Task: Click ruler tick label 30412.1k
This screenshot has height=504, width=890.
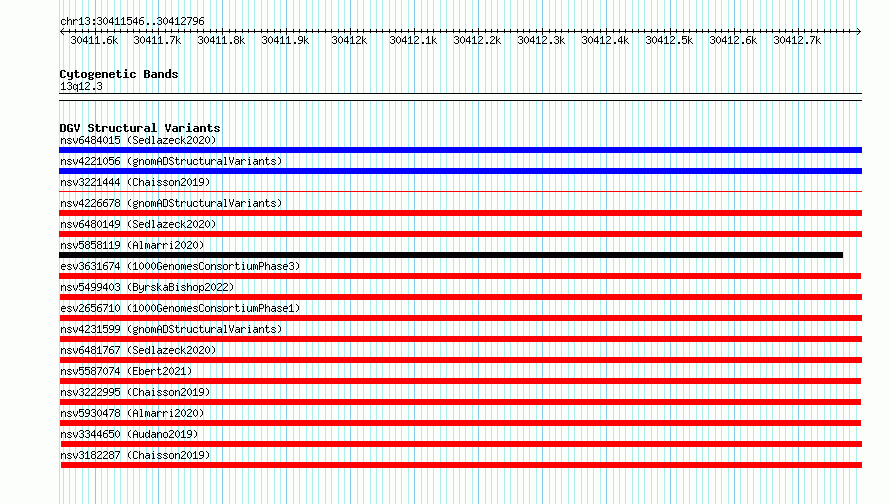Action: coord(413,40)
